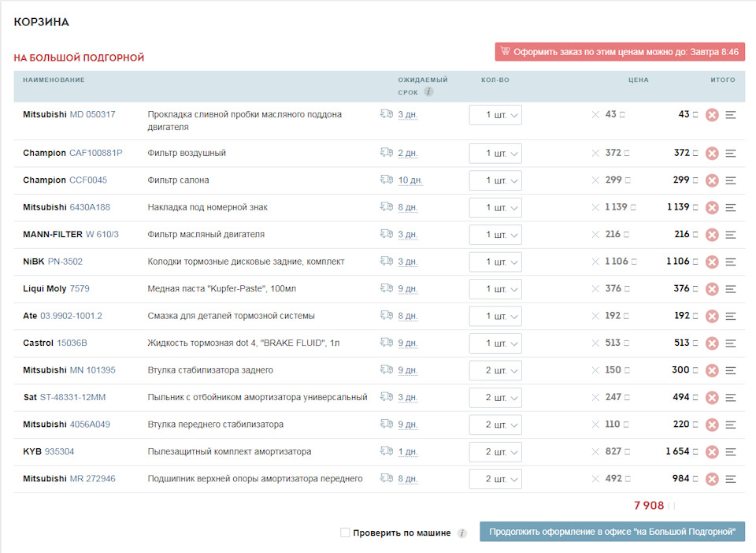Open part number link MR 272946
This screenshot has width=756, height=553.
coord(93,479)
